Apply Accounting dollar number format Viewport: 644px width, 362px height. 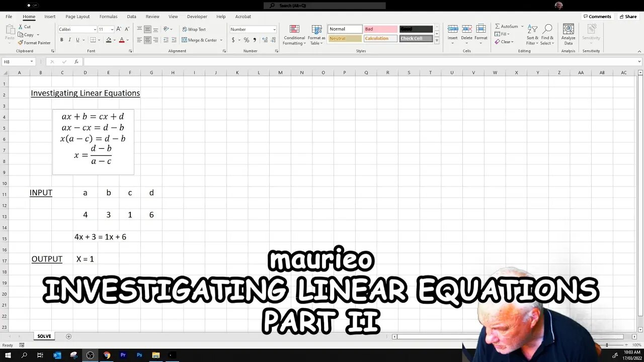[233, 40]
